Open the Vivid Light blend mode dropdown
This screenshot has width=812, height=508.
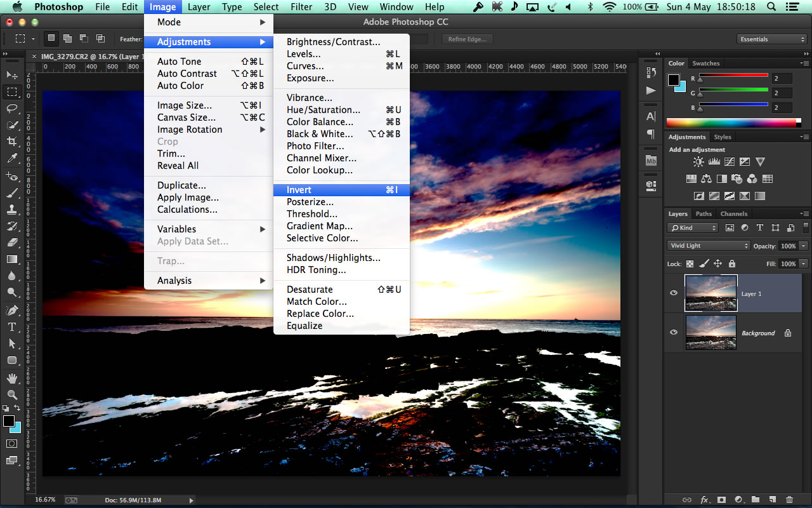click(709, 246)
